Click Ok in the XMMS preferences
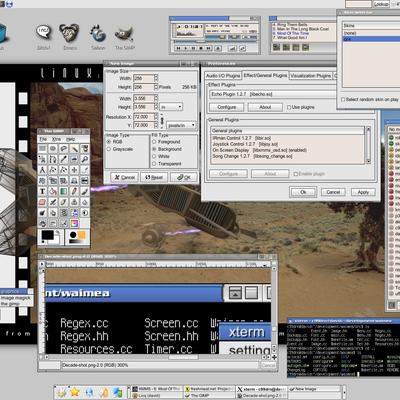Viewport: 400px width, 400px height. point(303,192)
